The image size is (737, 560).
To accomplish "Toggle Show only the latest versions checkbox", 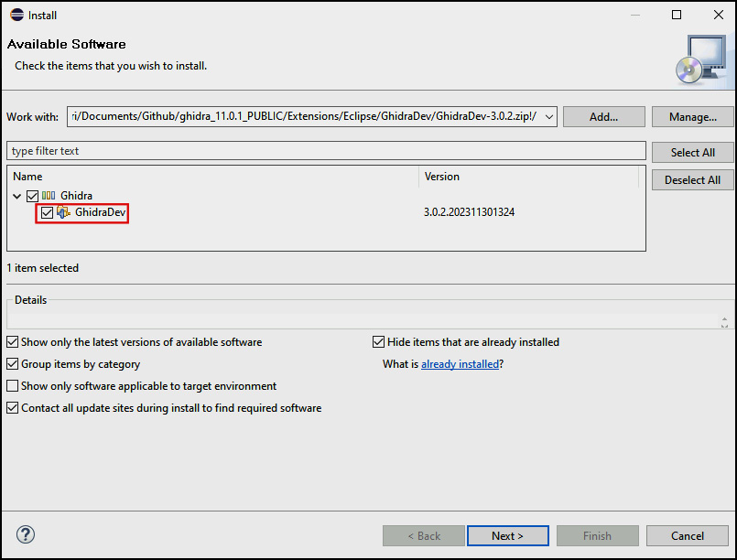I will pos(13,342).
